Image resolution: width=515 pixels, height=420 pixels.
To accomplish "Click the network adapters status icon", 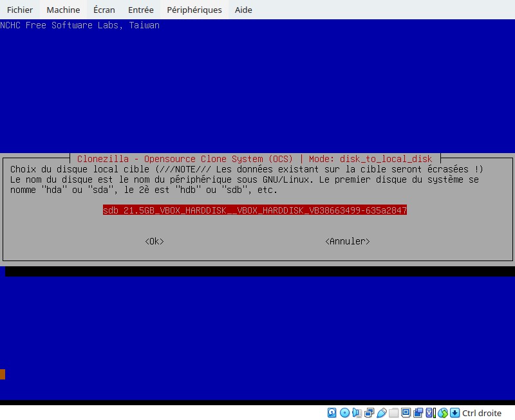I will tap(369, 413).
